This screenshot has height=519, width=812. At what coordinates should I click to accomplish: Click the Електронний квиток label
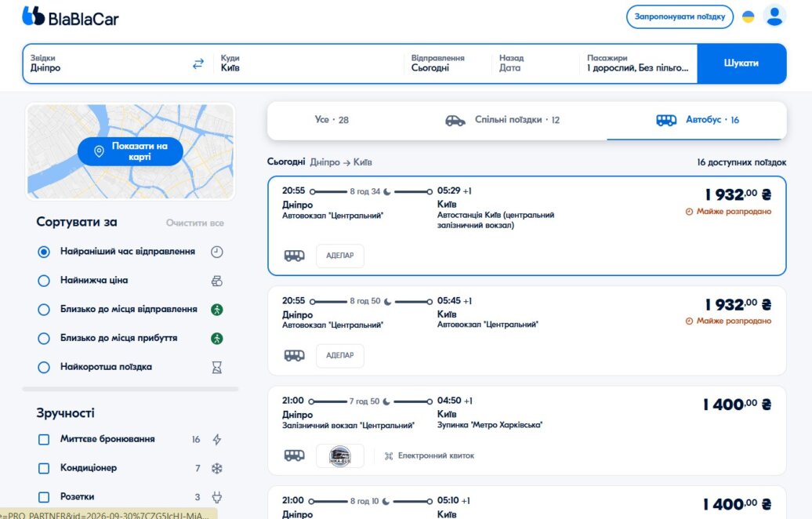pyautogui.click(x=436, y=456)
